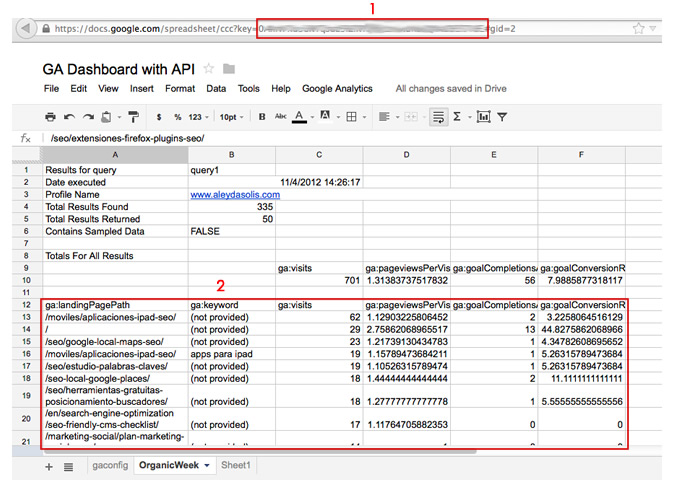
Task: Open the 123 number format dropdown
Action: 198,117
